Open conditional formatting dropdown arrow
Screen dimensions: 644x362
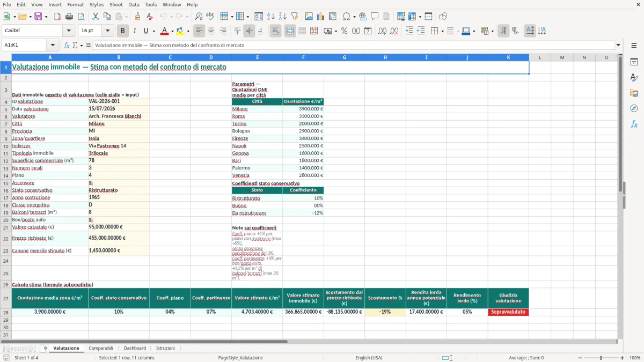(492, 31)
